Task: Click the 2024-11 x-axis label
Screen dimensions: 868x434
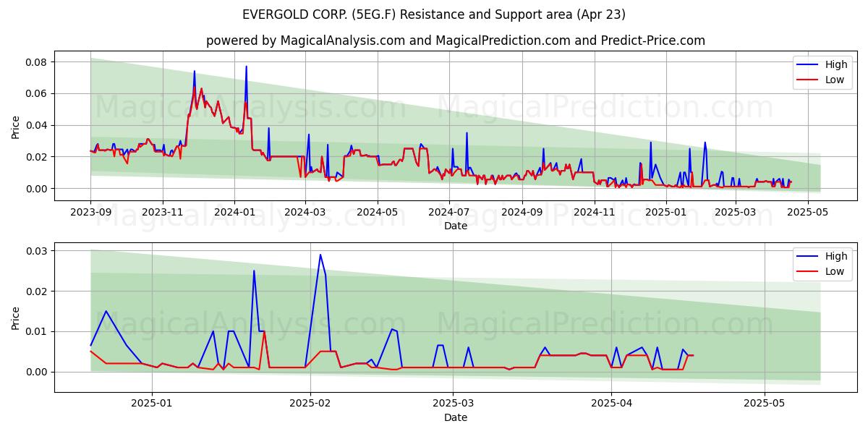Action: coord(593,213)
